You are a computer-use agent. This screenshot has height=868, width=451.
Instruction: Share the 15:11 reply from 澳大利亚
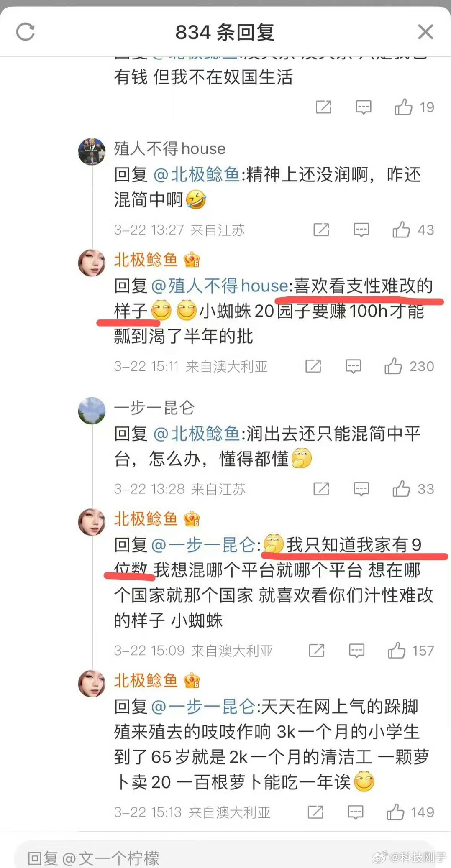pos(313,366)
